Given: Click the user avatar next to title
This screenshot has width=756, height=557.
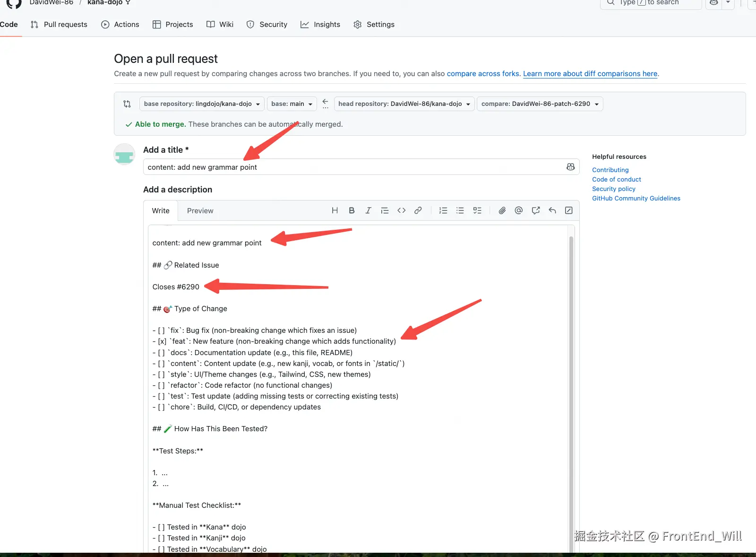Looking at the screenshot, I should point(125,154).
